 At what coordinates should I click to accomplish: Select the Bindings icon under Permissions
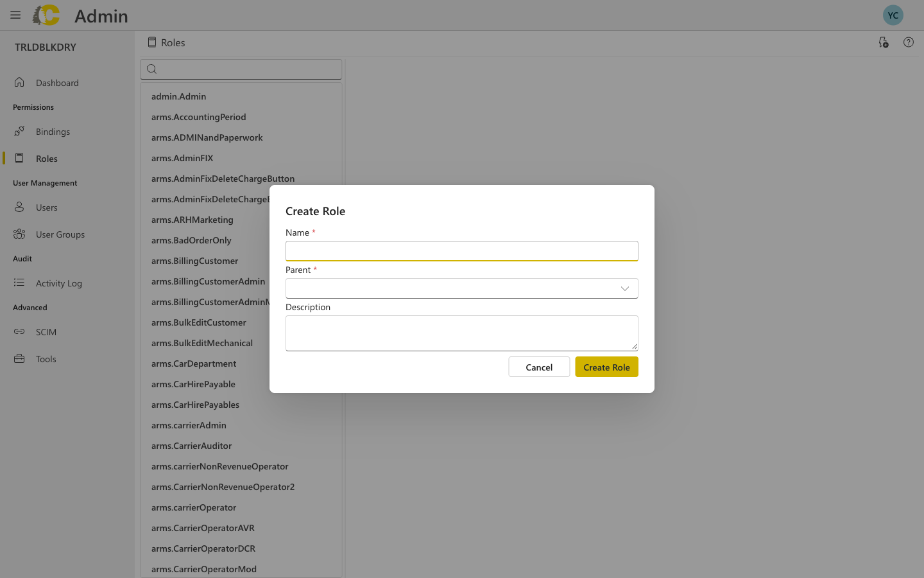click(x=19, y=131)
